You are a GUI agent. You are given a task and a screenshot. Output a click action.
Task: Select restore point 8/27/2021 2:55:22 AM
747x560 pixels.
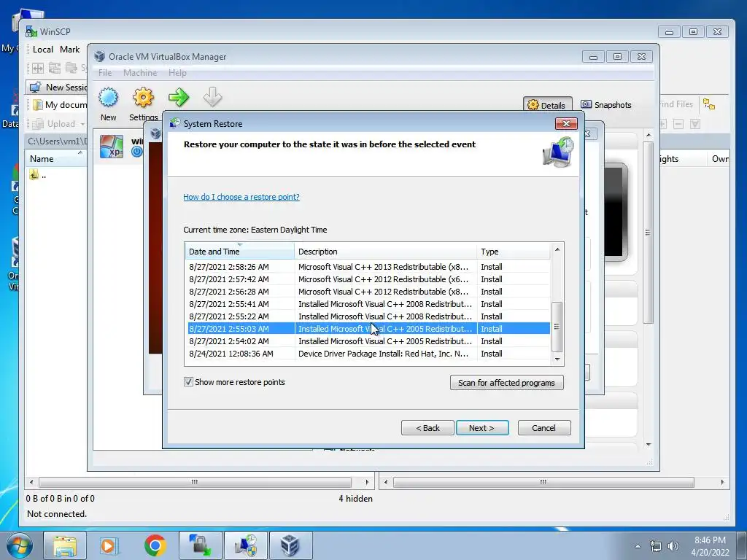[368, 316]
